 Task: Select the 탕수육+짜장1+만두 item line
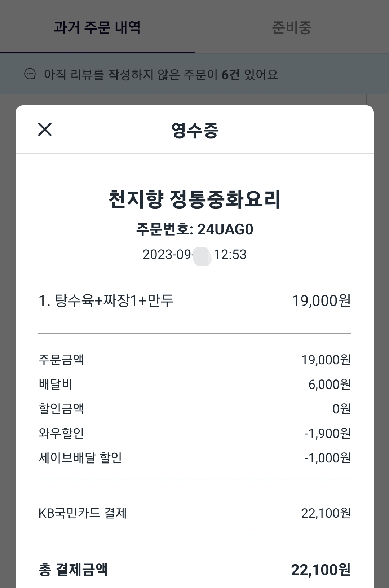pyautogui.click(x=106, y=300)
